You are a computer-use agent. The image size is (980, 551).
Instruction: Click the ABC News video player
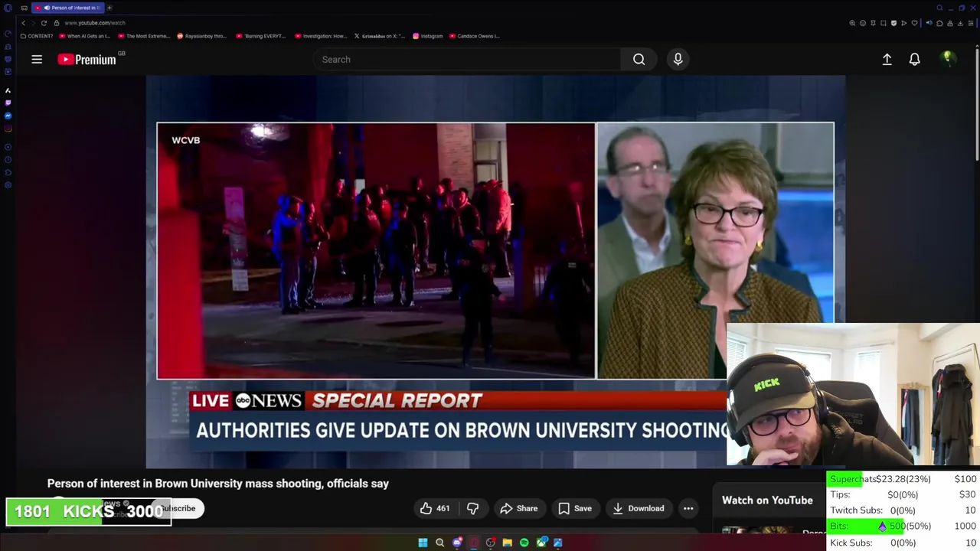click(495, 272)
